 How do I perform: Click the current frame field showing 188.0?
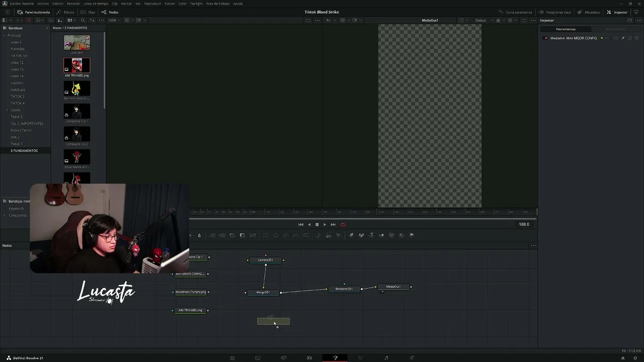(x=524, y=224)
